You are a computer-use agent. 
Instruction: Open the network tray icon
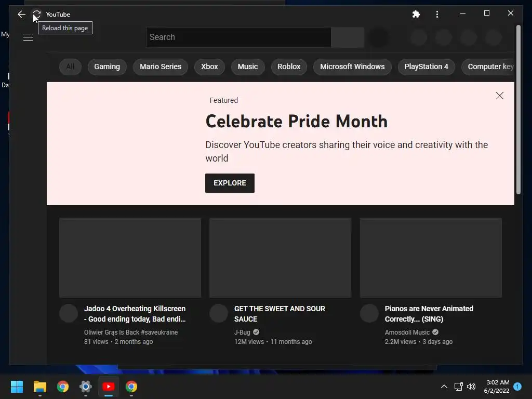[x=458, y=387]
